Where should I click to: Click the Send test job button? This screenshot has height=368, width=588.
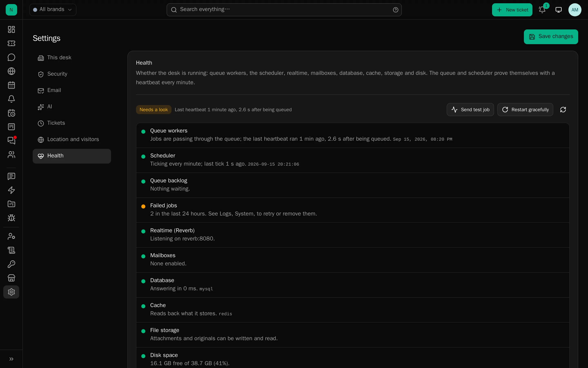[x=470, y=110]
